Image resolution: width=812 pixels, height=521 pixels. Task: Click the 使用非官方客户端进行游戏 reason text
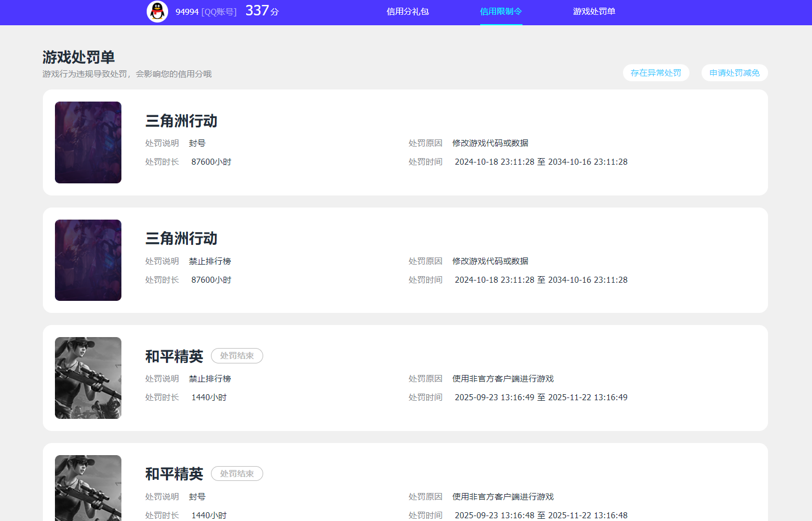pos(502,378)
